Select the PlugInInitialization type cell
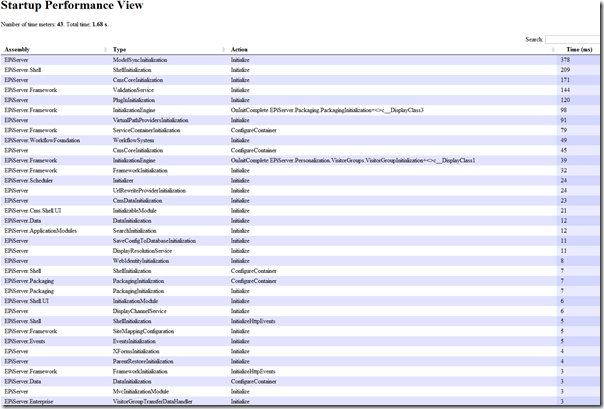This screenshot has height=409, width=604. (x=134, y=100)
